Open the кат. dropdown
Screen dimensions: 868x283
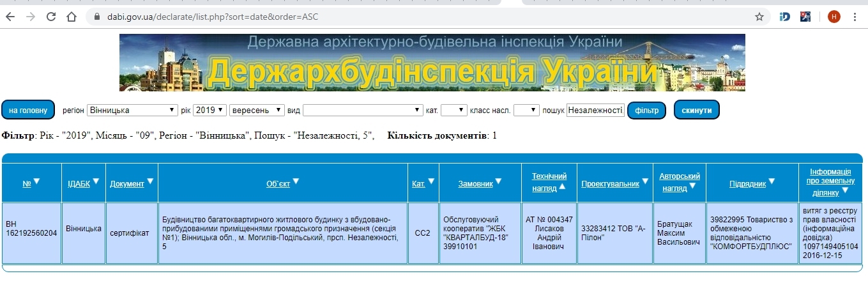[454, 110]
